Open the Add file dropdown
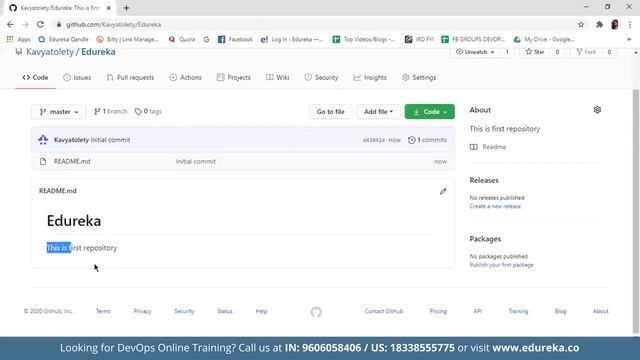 click(378, 111)
